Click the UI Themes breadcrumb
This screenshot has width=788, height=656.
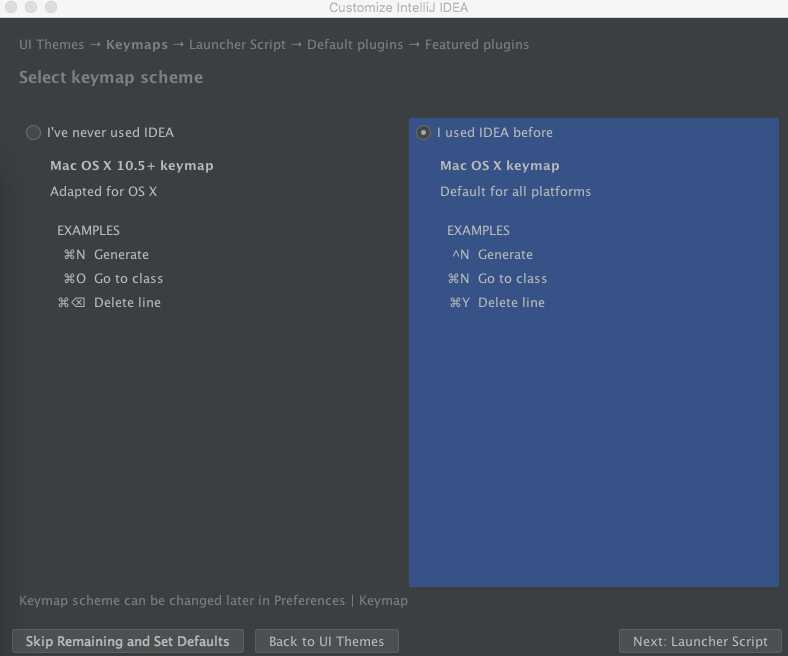coord(51,45)
